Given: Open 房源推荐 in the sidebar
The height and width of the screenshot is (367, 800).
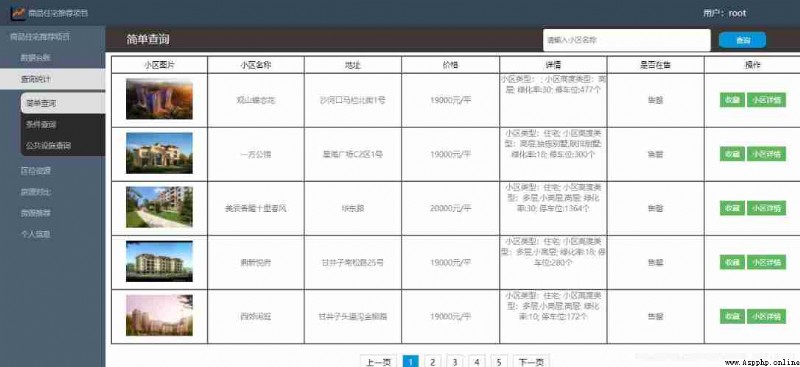Looking at the screenshot, I should coord(35,213).
